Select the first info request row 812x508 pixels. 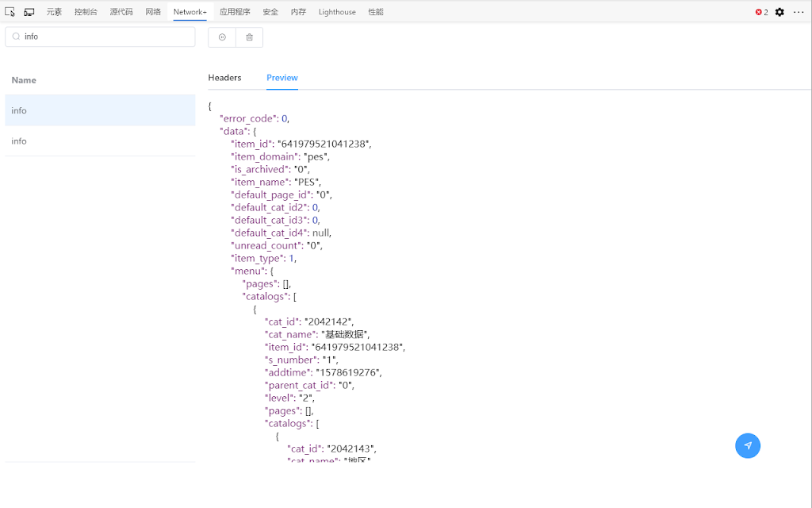(100, 110)
